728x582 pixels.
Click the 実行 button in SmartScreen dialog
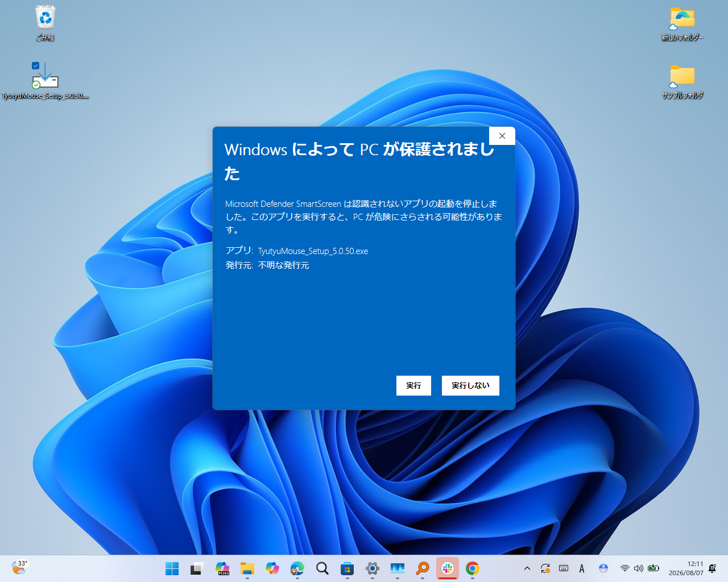pos(413,385)
